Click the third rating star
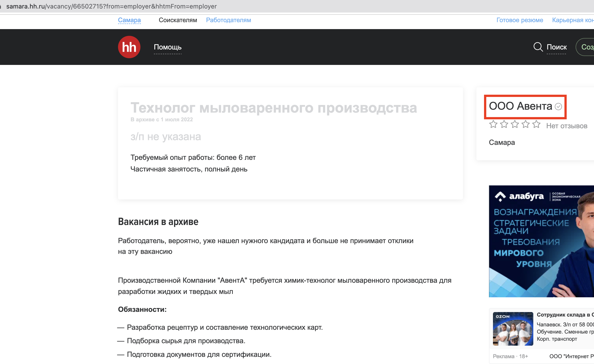 point(515,124)
